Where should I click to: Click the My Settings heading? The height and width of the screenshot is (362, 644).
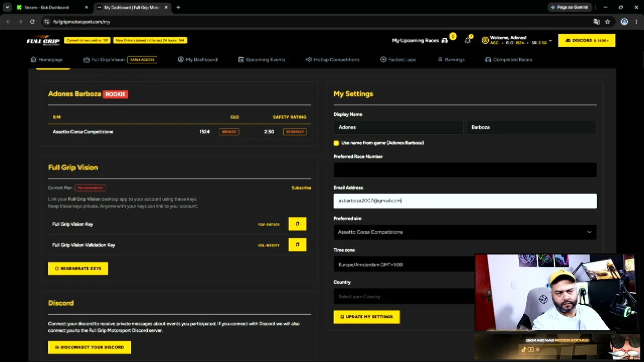[353, 94]
